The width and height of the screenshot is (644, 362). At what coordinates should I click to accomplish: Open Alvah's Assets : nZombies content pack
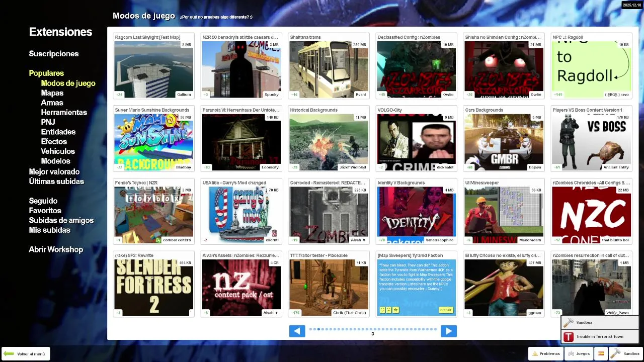(241, 285)
